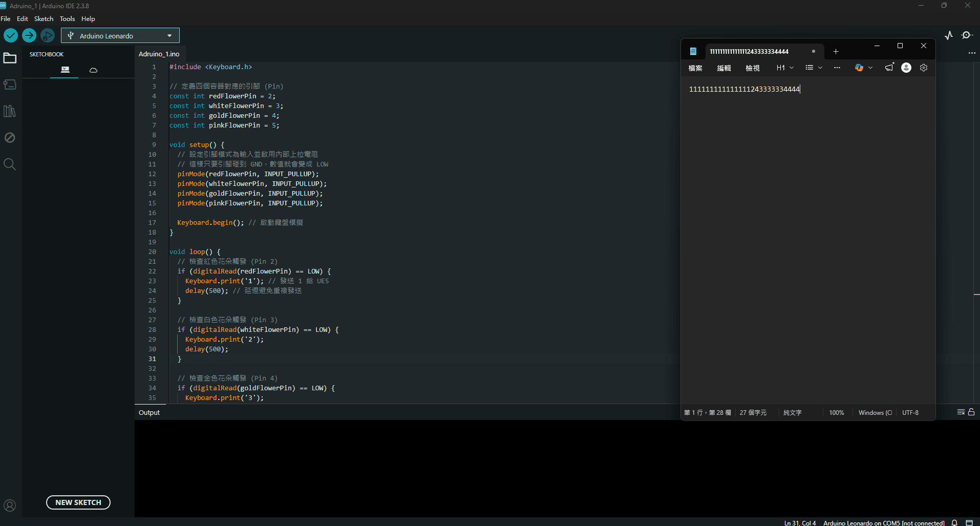
Task: Open the Sketchbook folder icon in sidebar
Action: pos(10,58)
